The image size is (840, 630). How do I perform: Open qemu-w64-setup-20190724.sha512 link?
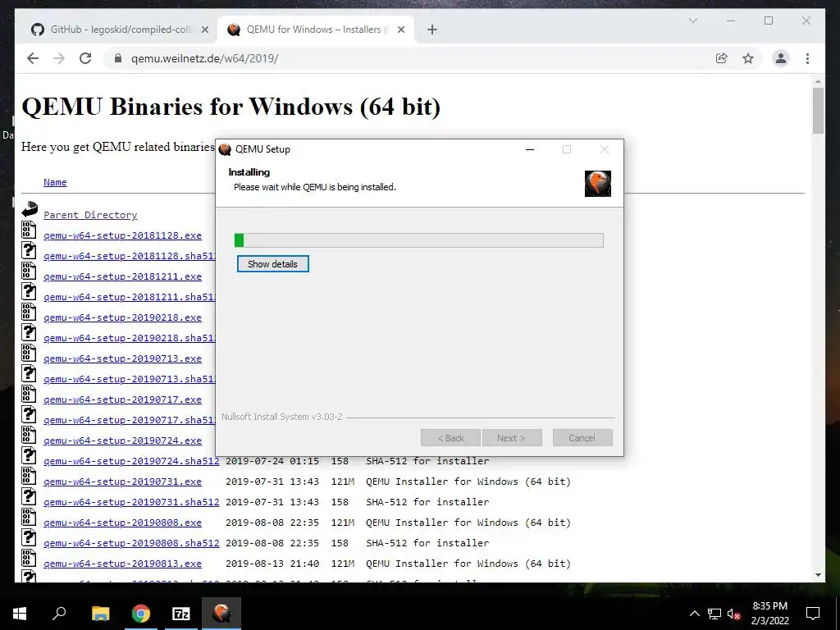pos(131,461)
